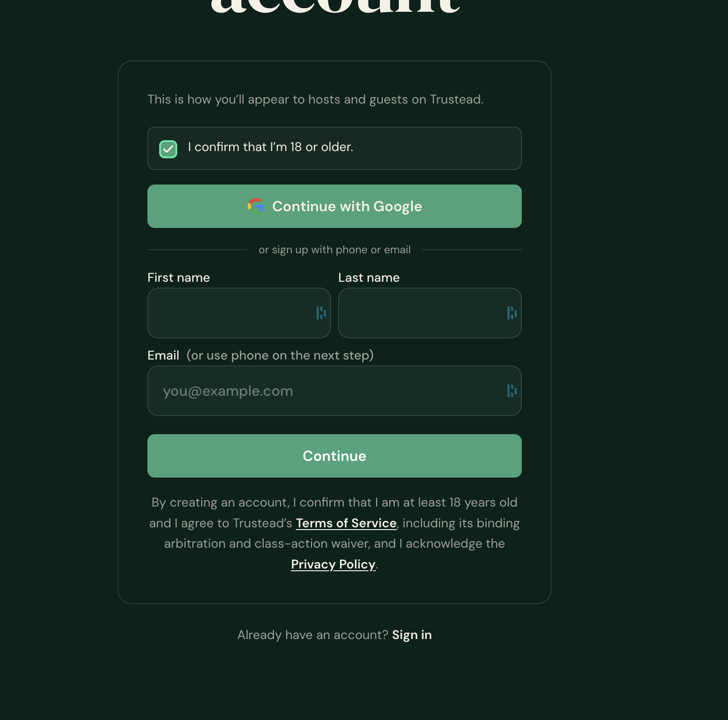Viewport: 728px width, 720px height.
Task: Click the Email label above the field
Action: [163, 355]
